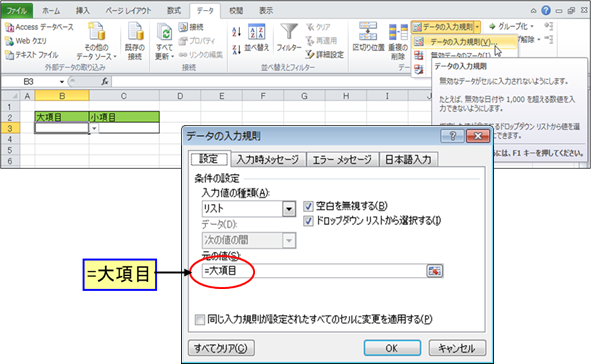Import from a text file
Viewport: 591px width, 364px height.
32,55
